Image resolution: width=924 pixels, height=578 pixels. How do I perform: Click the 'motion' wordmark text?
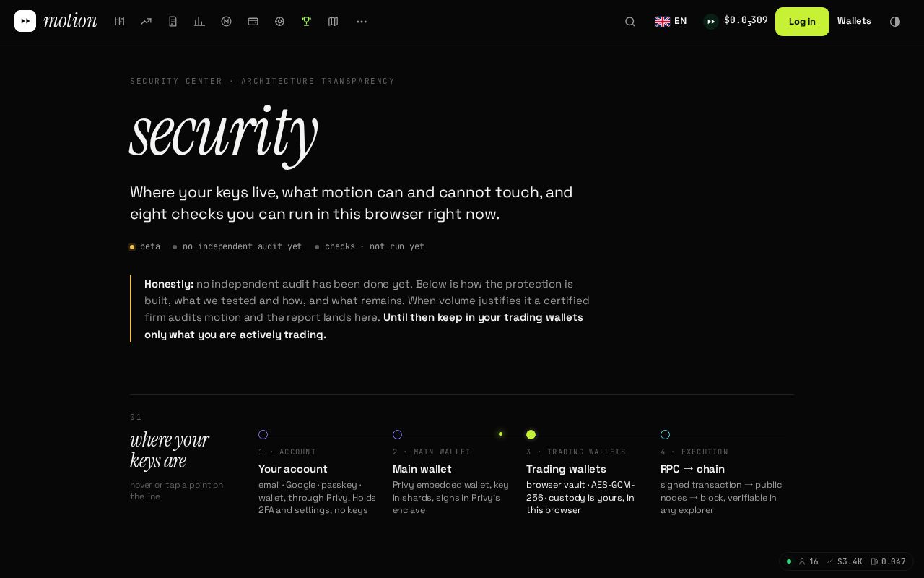click(70, 21)
